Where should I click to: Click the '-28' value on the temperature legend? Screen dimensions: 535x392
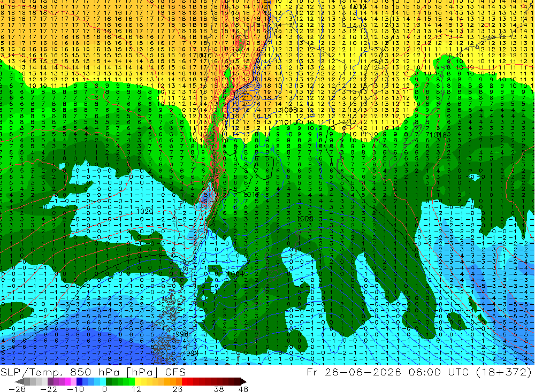click(x=17, y=389)
